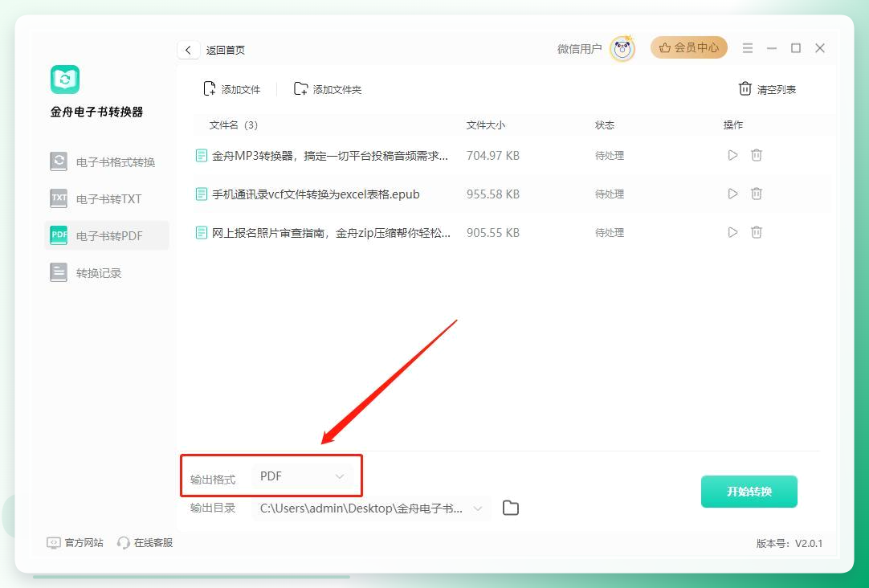
Task: Click the 操作 column header
Action: click(x=733, y=125)
